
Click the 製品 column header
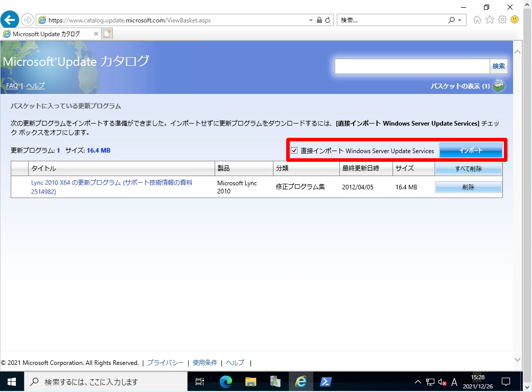point(244,168)
